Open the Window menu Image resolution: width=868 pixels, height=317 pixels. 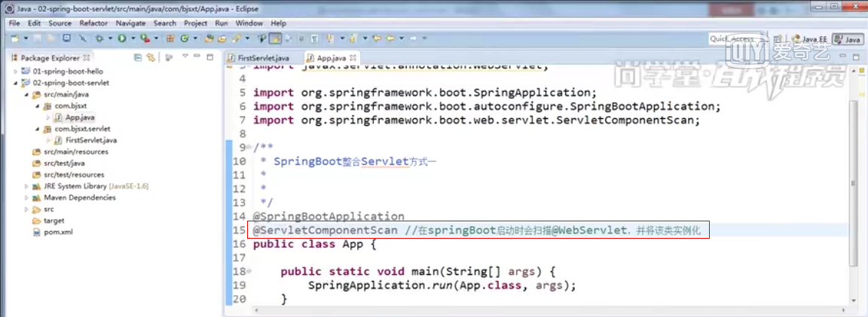tap(249, 23)
